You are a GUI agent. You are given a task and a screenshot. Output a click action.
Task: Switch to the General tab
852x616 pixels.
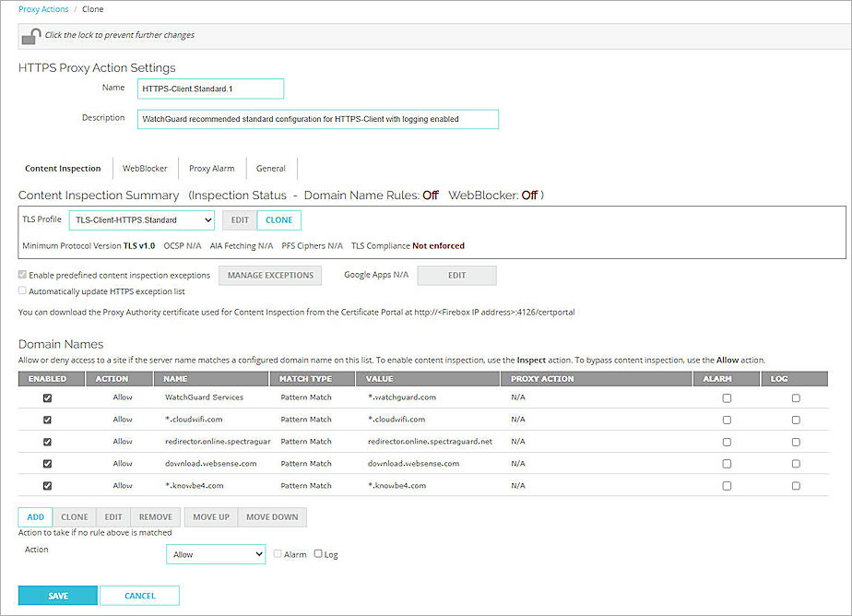tap(270, 169)
